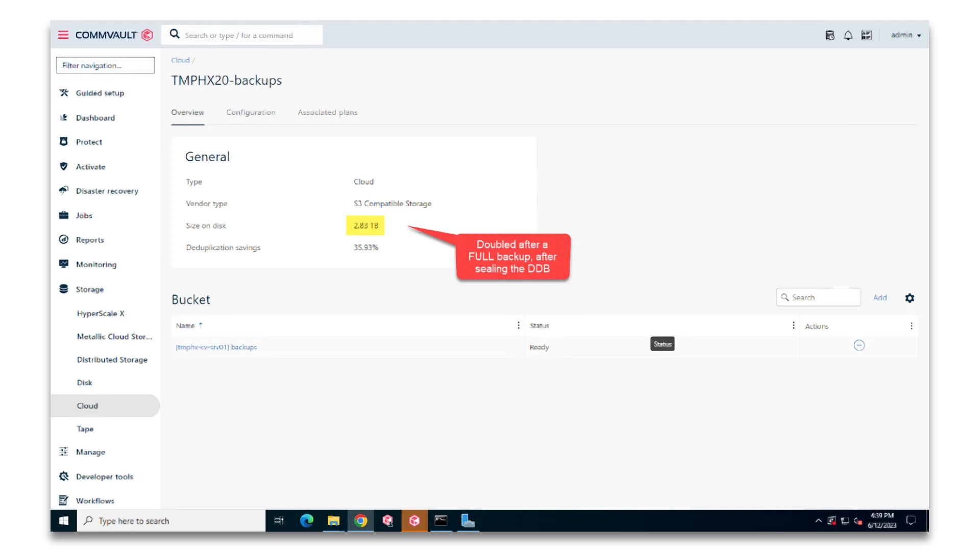Click the Size on disk value 2.83 TB

[x=365, y=226]
